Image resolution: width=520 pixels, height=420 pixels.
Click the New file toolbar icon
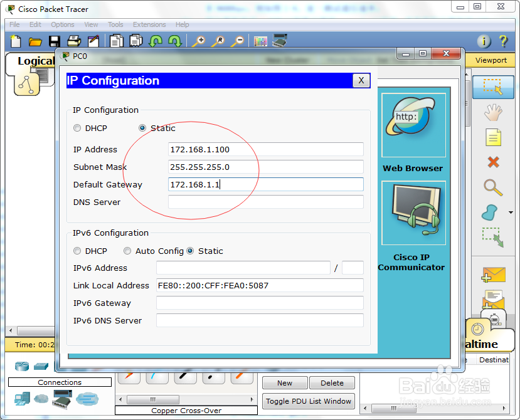click(x=16, y=41)
